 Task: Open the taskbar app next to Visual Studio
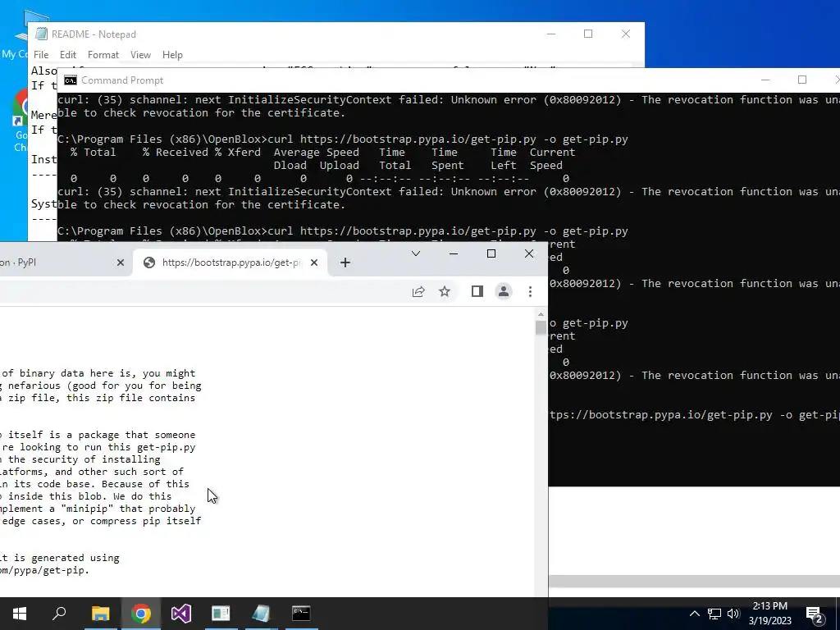(221, 614)
